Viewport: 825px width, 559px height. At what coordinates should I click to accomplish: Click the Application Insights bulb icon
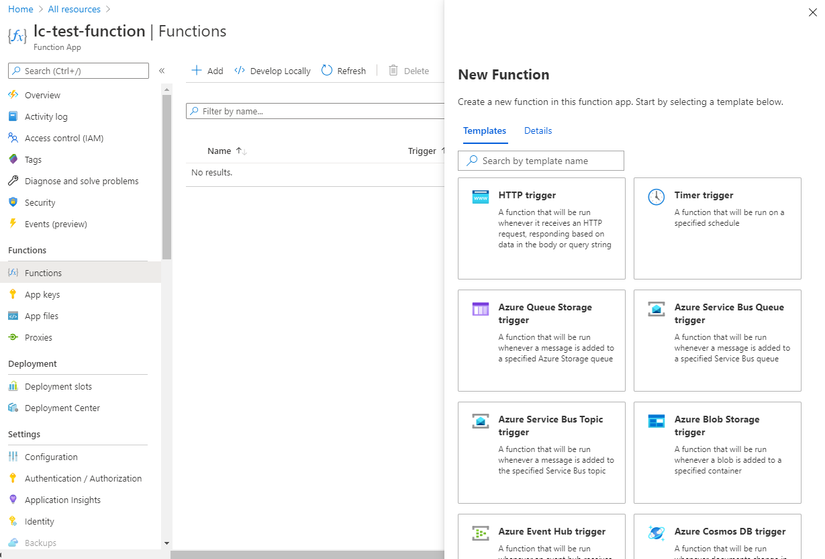13,500
